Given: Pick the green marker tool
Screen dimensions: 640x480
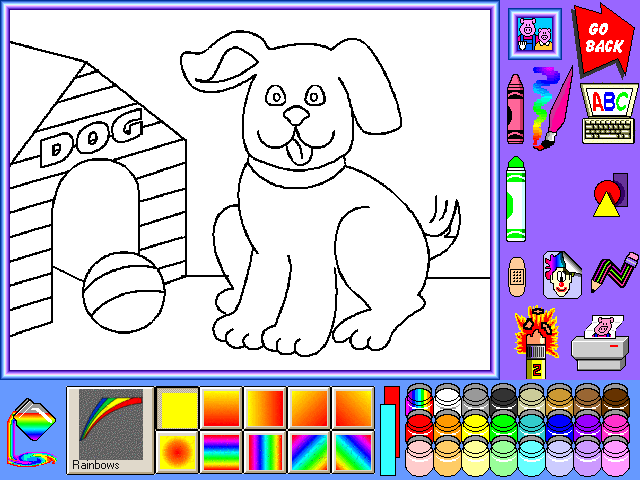Looking at the screenshot, I should coord(515,199).
